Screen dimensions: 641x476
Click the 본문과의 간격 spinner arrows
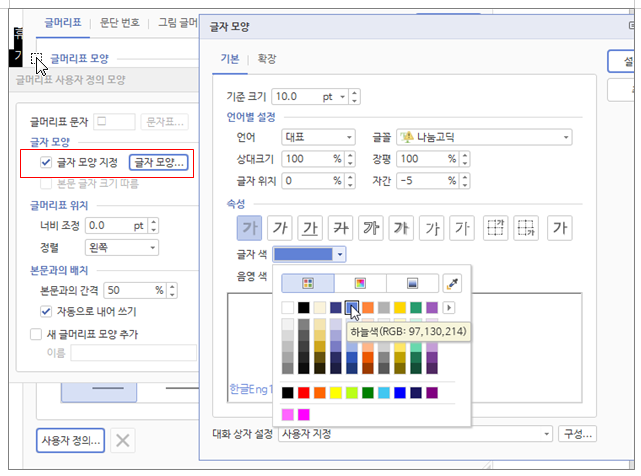(x=172, y=290)
